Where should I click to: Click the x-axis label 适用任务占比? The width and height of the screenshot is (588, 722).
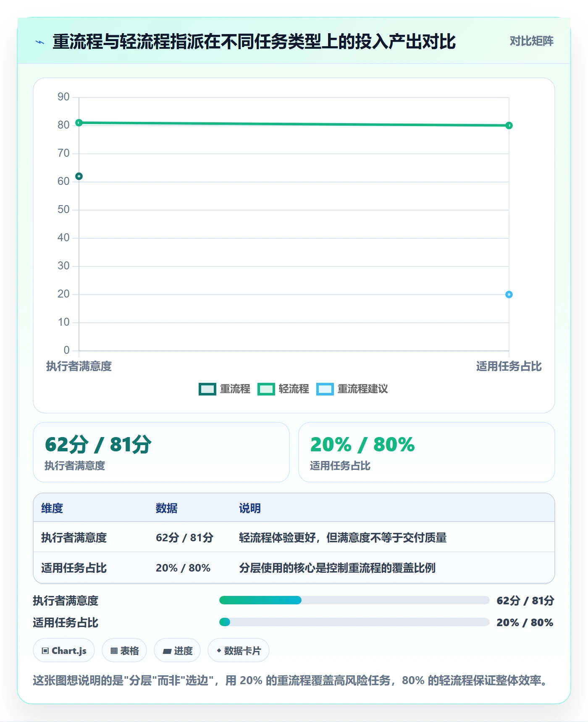pyautogui.click(x=509, y=366)
